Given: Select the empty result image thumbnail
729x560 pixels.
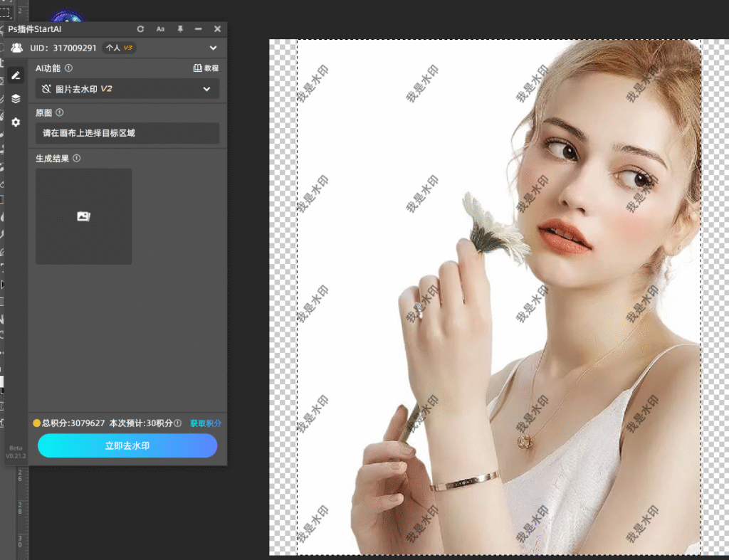Looking at the screenshot, I should pyautogui.click(x=83, y=216).
